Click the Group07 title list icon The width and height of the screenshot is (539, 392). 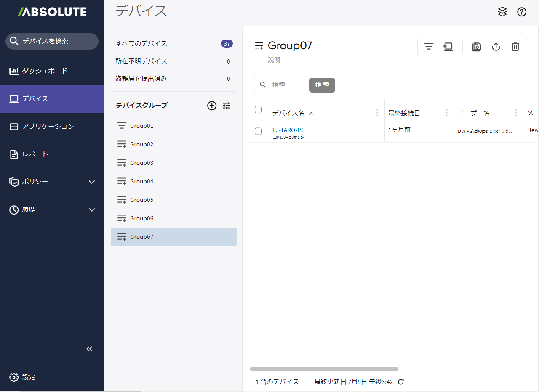pos(259,46)
